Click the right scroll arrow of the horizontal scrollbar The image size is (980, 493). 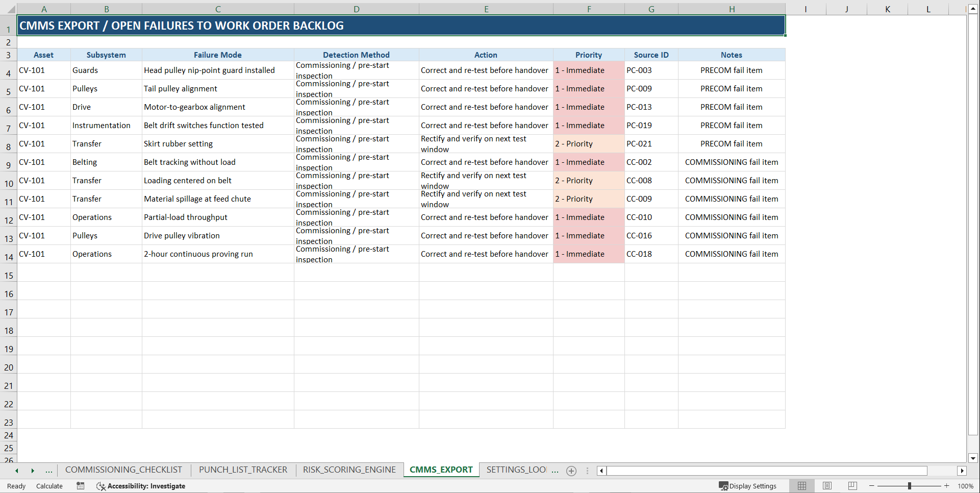point(962,471)
